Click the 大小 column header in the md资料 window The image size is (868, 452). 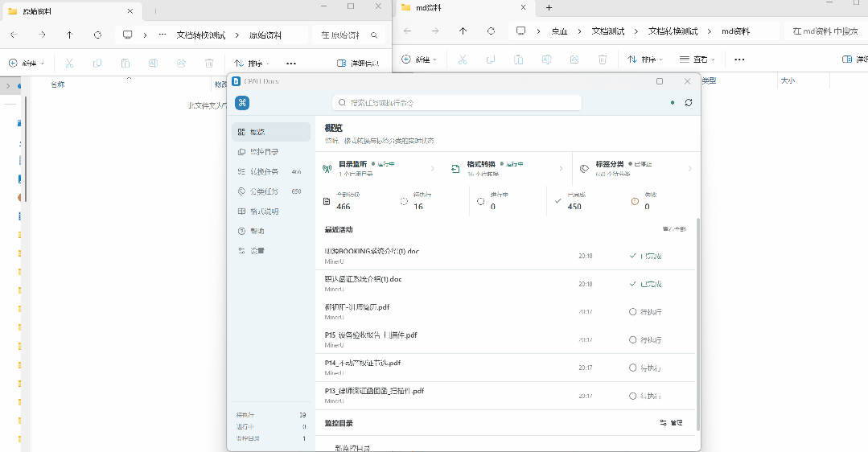point(788,80)
